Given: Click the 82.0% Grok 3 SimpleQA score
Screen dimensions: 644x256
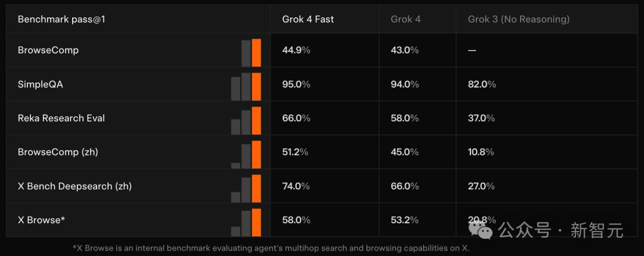Looking at the screenshot, I should pyautogui.click(x=482, y=84).
